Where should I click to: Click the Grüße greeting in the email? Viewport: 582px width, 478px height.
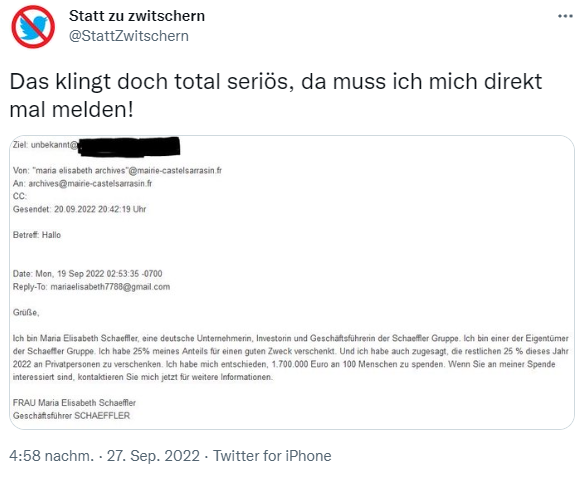point(26,312)
